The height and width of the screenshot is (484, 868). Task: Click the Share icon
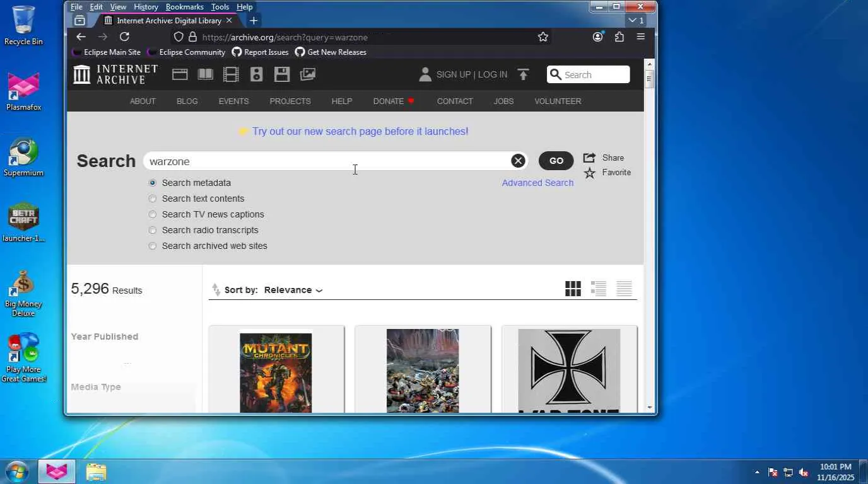(x=589, y=158)
